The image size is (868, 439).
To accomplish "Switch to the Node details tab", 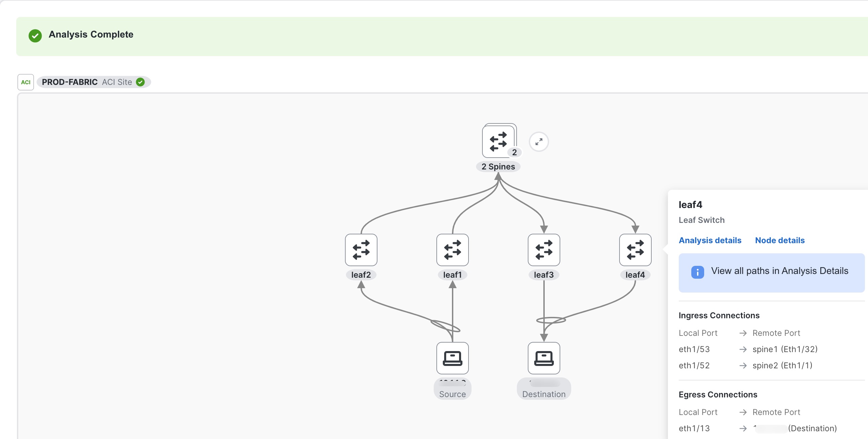I will point(779,240).
